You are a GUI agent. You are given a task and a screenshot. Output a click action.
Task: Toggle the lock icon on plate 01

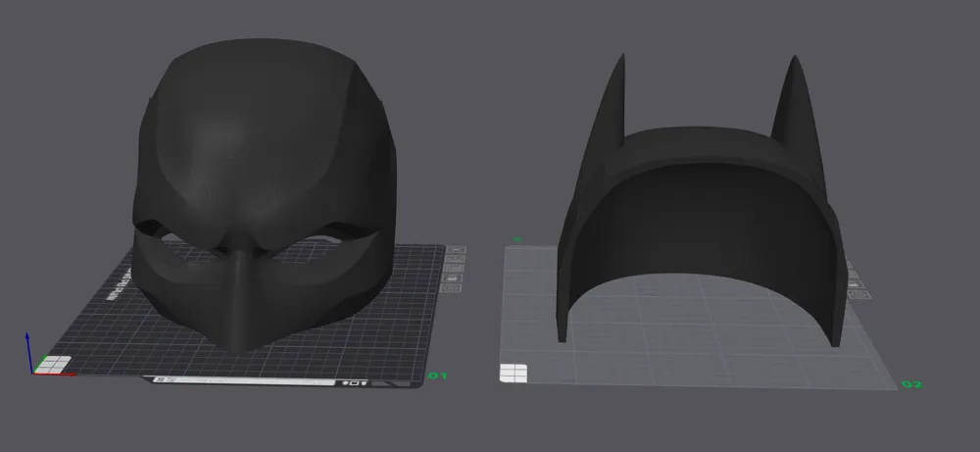pyautogui.click(x=452, y=278)
